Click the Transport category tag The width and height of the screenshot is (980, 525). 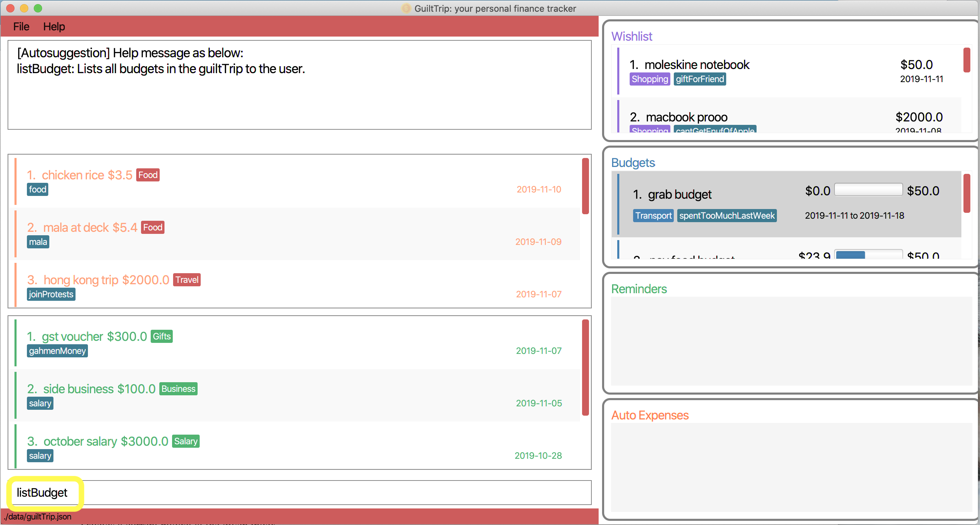tap(653, 216)
